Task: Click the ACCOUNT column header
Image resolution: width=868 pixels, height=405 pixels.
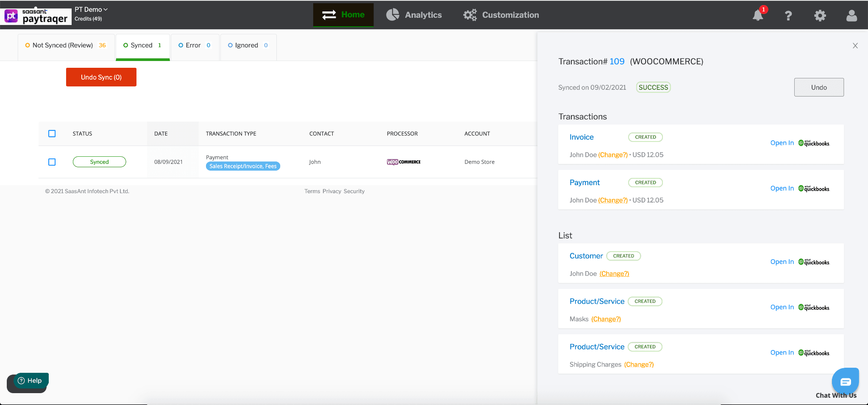Action: [477, 133]
